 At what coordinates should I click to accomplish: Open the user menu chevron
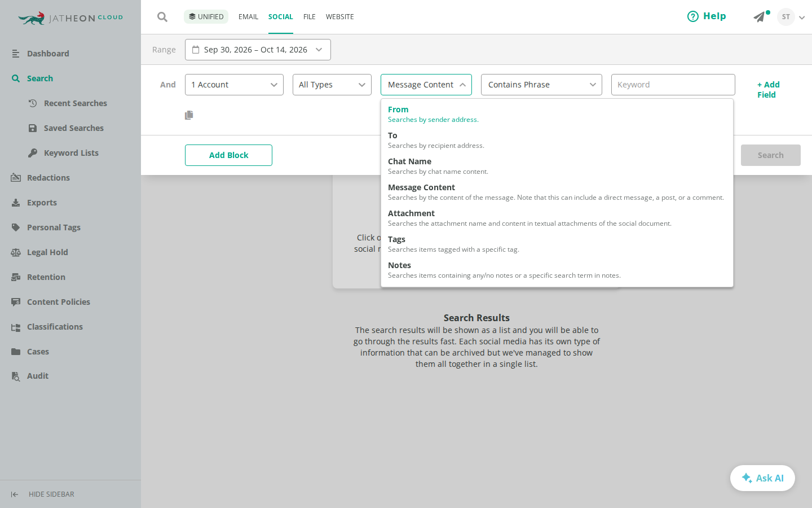pyautogui.click(x=802, y=17)
